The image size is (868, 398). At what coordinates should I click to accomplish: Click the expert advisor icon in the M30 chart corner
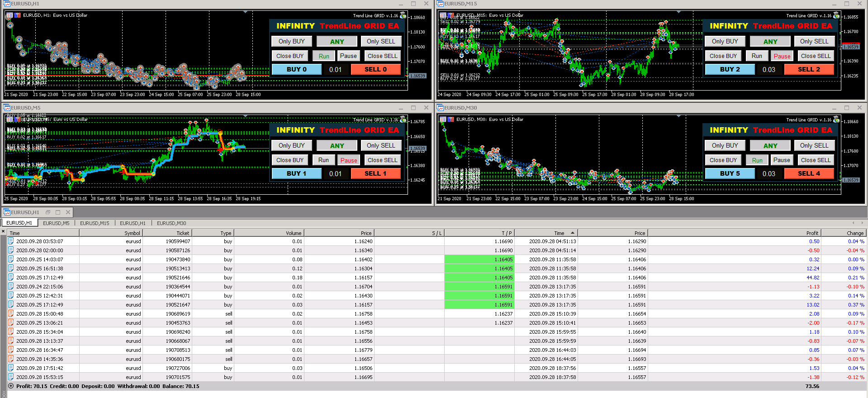tap(836, 120)
